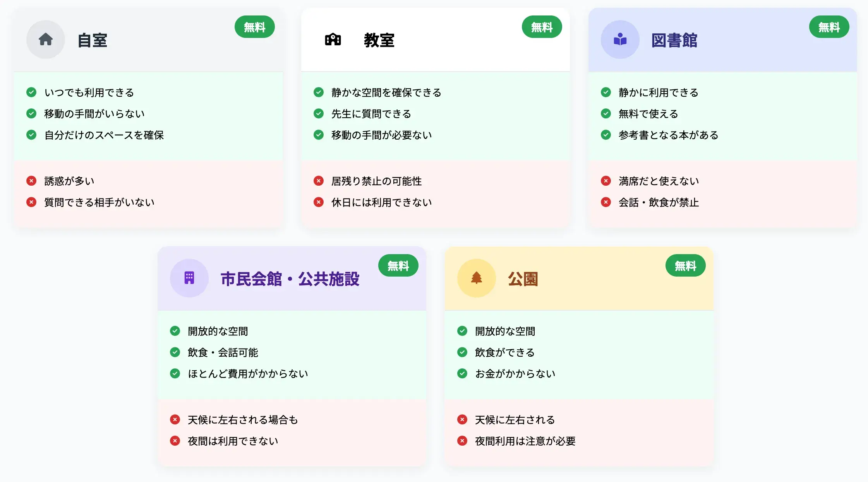
Task: Click the check icon beside 静かに利用できる
Action: 606,92
